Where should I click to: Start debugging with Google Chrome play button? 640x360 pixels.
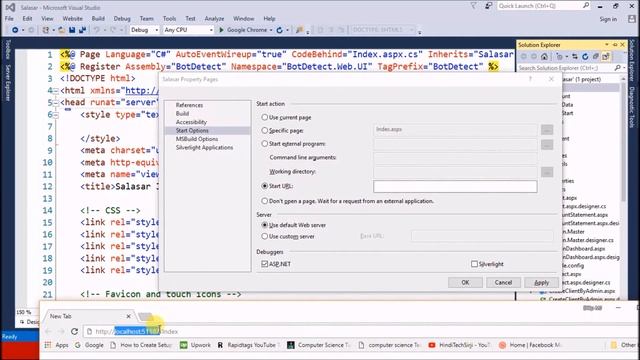[x=244, y=30]
